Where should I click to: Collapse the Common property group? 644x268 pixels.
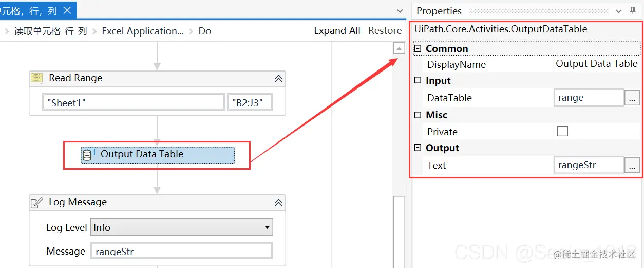point(418,48)
